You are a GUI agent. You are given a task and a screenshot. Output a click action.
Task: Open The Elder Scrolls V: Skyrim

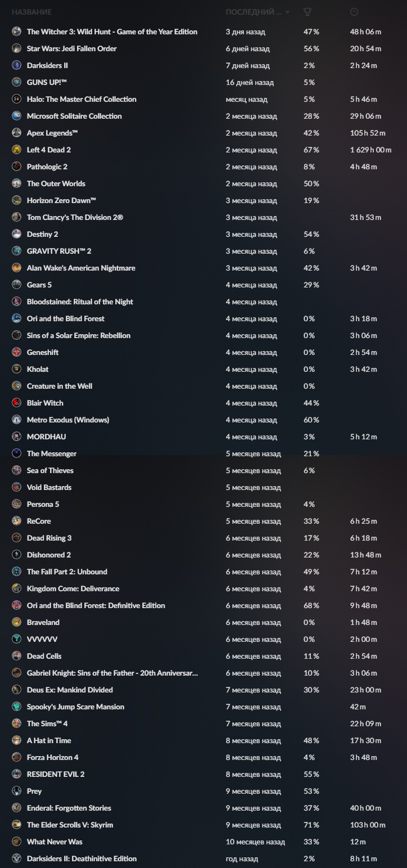point(70,825)
